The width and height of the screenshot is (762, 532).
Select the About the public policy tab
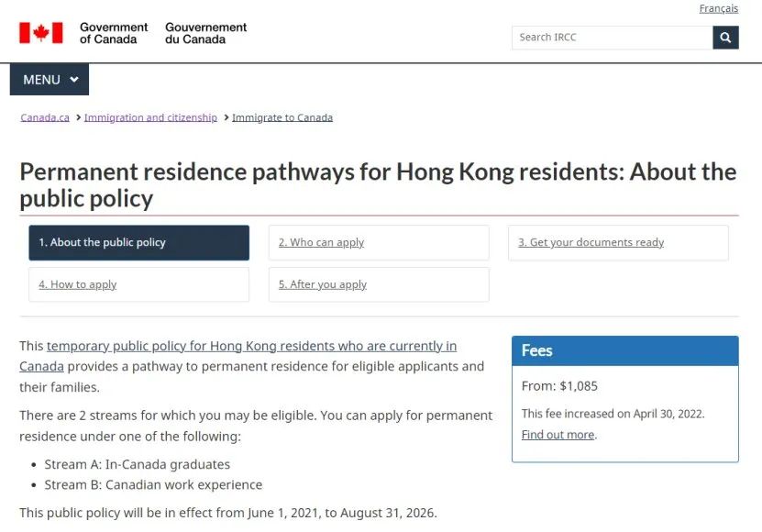139,243
